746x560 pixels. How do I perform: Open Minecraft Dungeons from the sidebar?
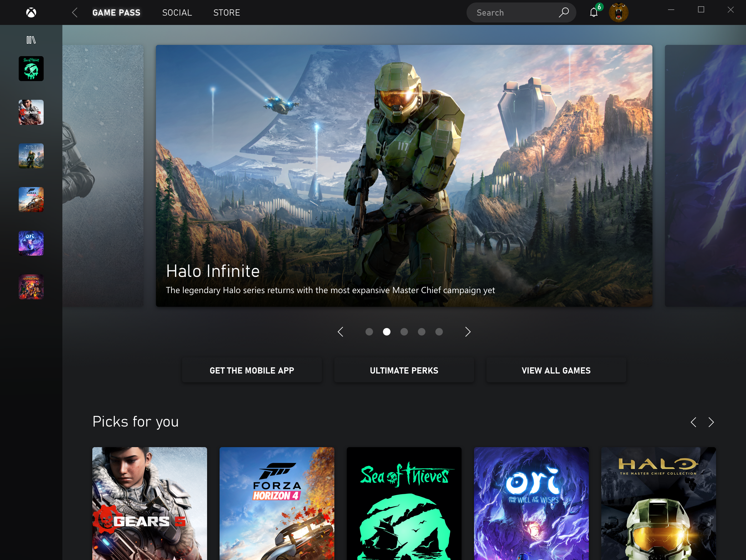tap(31, 287)
